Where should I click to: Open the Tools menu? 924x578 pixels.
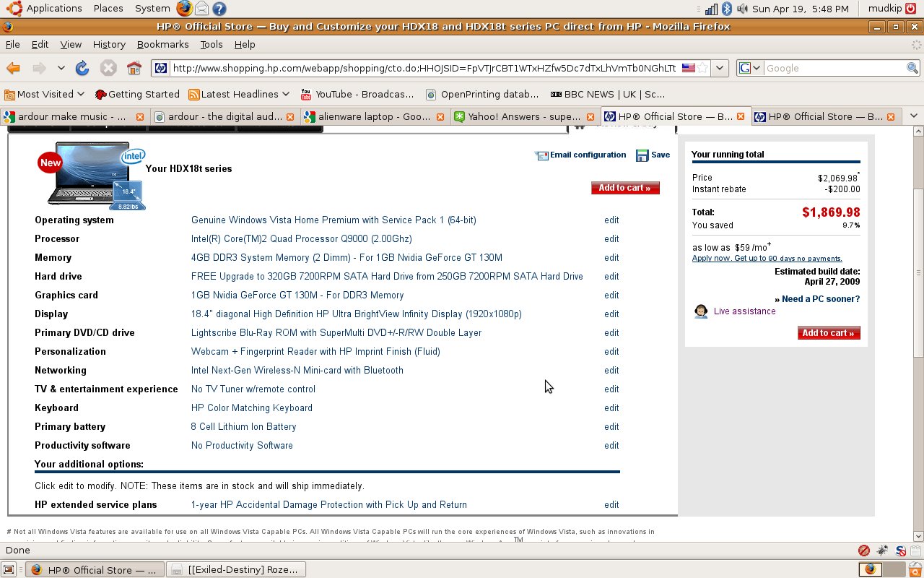click(212, 44)
